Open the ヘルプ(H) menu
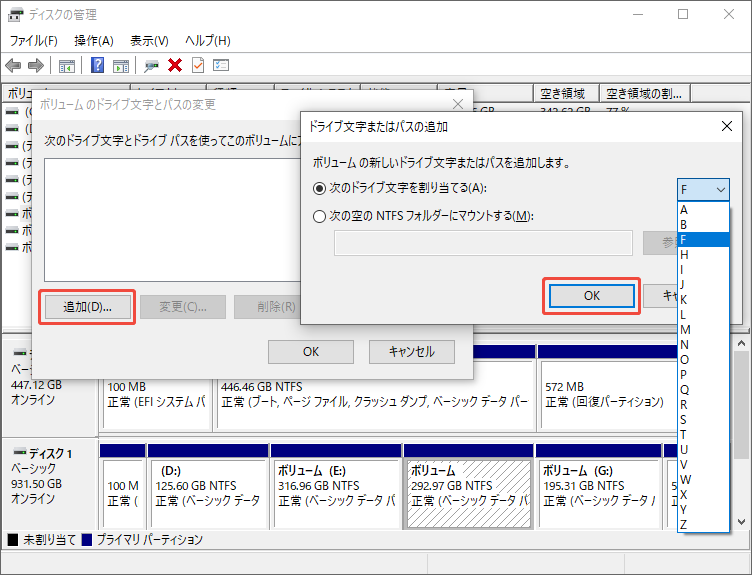752x575 pixels. tap(208, 41)
